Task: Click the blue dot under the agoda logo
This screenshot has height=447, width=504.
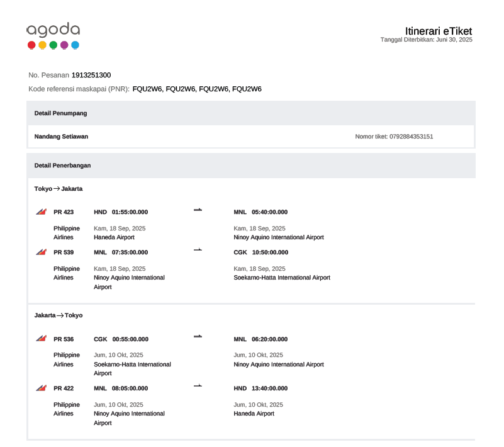Action: [x=75, y=45]
